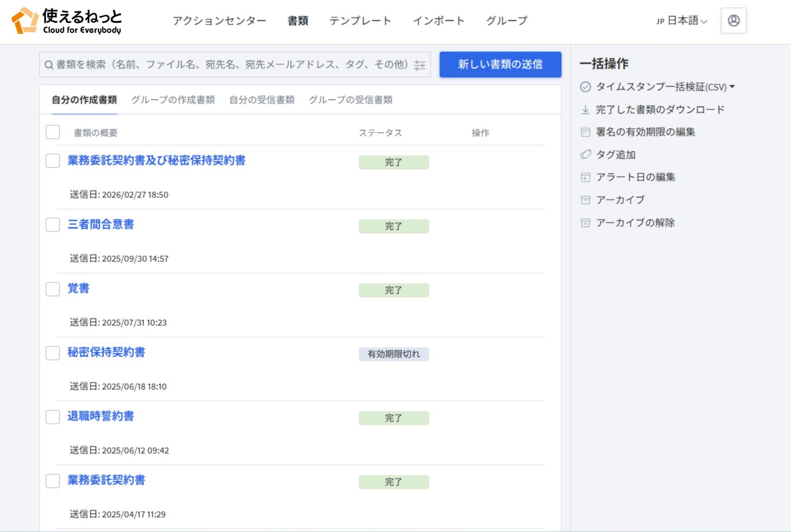Click the 新しい書類の送信 button
Screen dimensions: 791x532
[500, 64]
